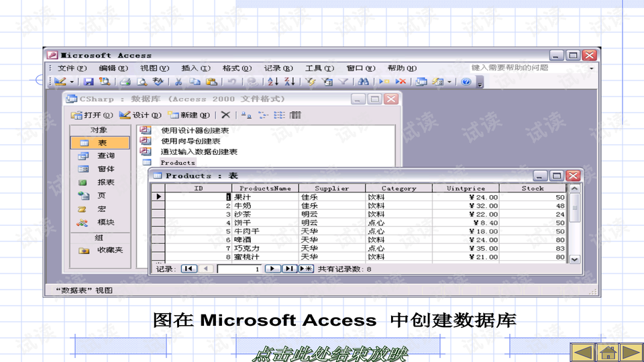Image resolution: width=644 pixels, height=362 pixels.
Task: Click the Insert Hyperlink globe icon
Action: pyautogui.click(x=252, y=82)
